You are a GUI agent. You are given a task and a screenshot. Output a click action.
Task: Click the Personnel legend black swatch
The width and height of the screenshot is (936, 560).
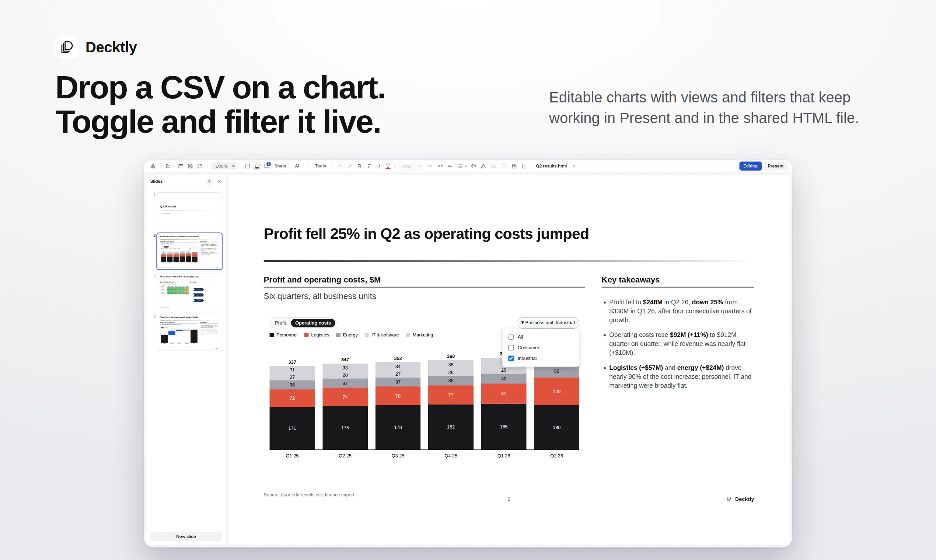[272, 335]
